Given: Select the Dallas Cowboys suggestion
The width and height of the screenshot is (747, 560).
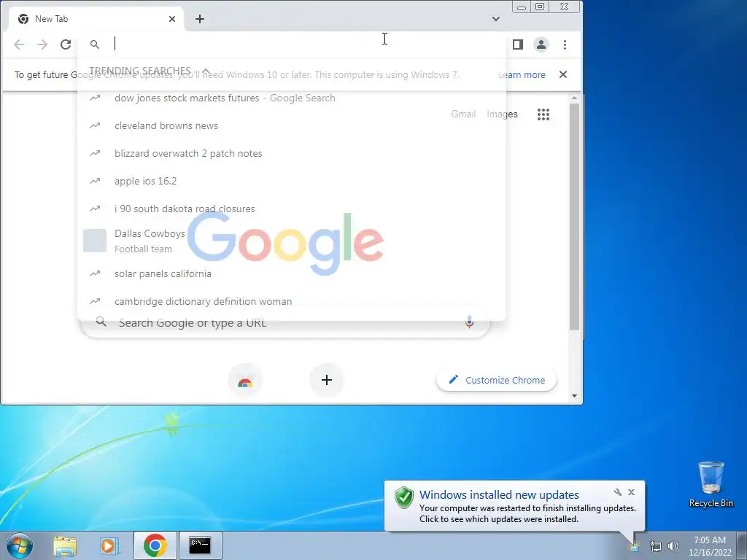Looking at the screenshot, I should point(292,241).
